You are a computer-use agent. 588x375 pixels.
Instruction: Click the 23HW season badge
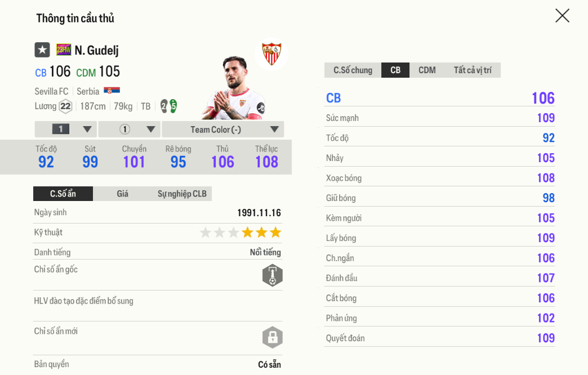[x=64, y=50]
